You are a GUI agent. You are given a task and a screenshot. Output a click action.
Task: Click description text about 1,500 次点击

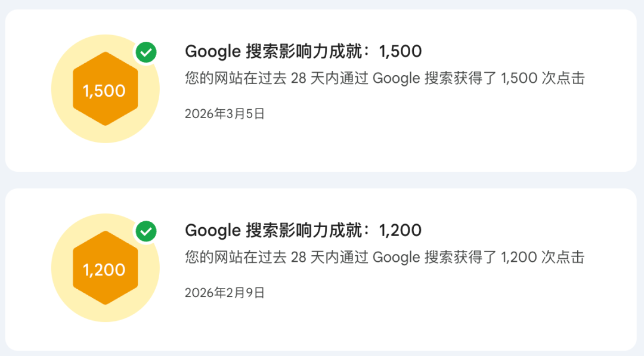click(385, 78)
